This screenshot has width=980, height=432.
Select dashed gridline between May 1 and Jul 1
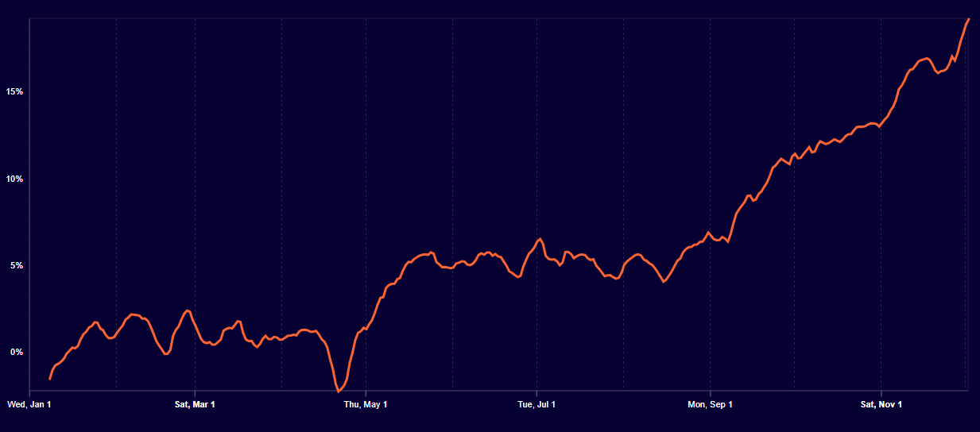(x=452, y=199)
